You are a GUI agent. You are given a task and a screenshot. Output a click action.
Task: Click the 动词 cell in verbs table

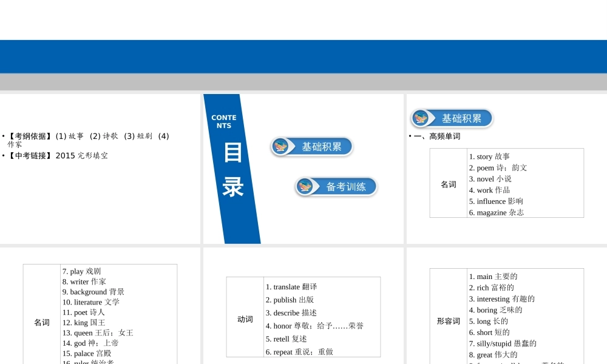pos(245,319)
